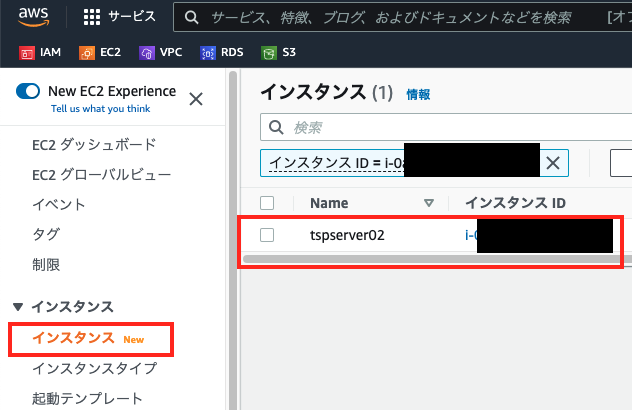
Task: Click the IAM shortcut icon
Action: pos(27,53)
